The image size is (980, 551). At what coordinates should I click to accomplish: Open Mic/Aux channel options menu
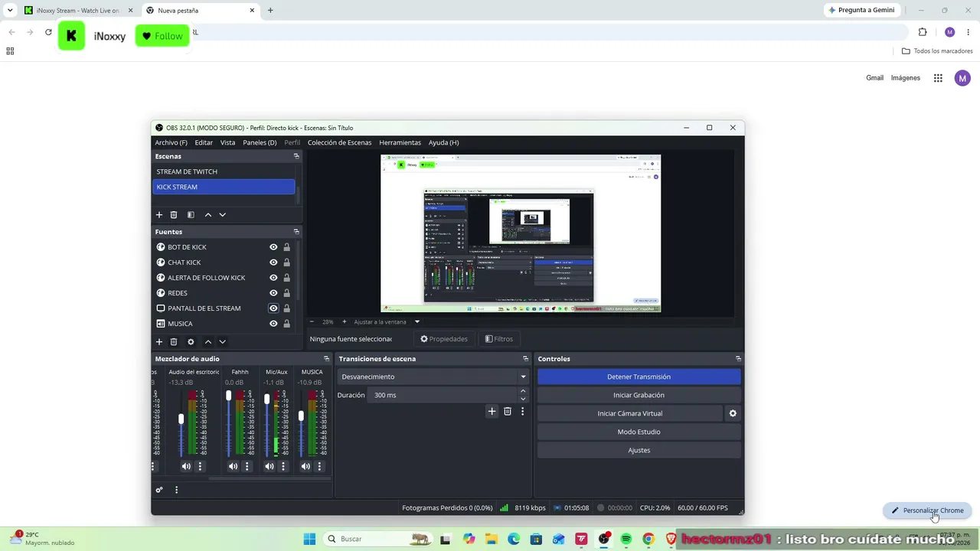pyautogui.click(x=283, y=466)
